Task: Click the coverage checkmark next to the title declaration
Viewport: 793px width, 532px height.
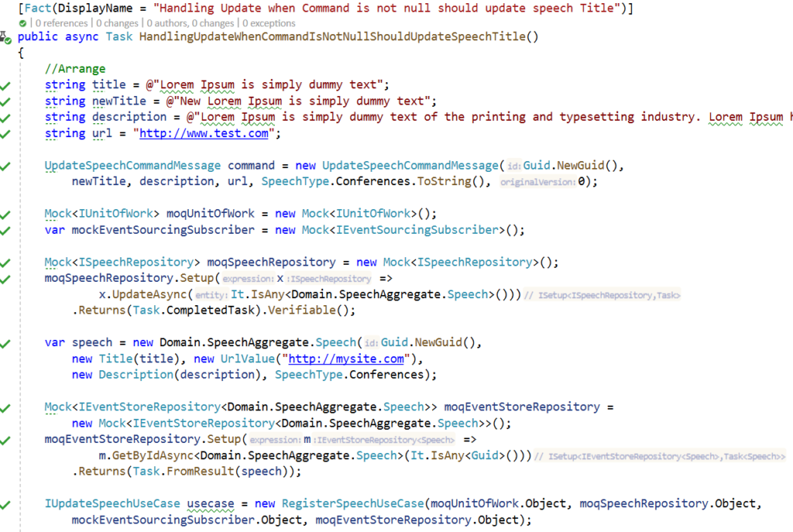Action: 6,84
